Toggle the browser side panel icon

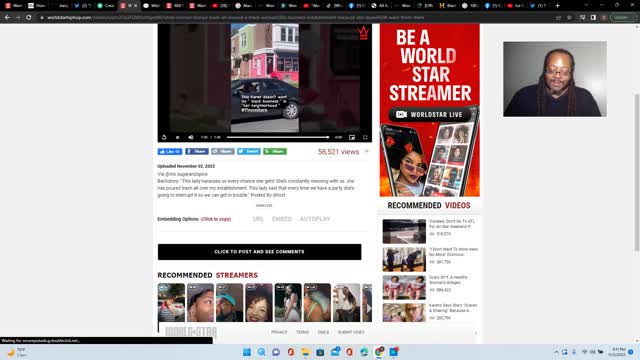[593, 18]
